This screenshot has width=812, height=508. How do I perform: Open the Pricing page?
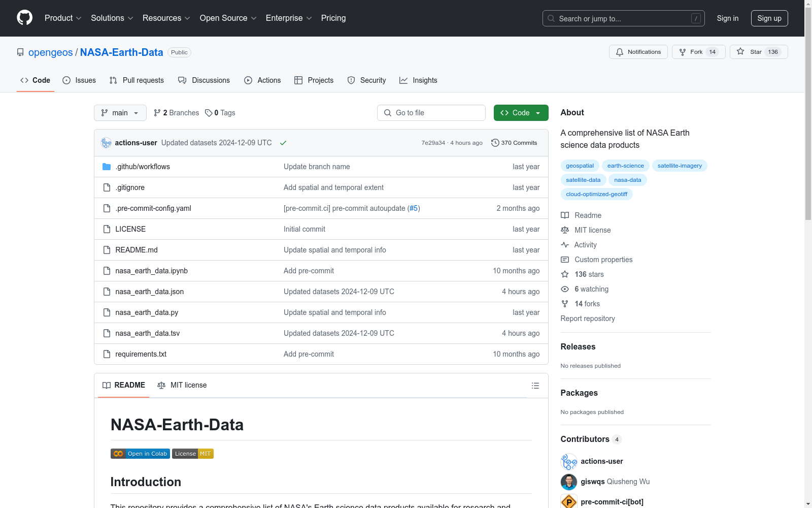click(x=333, y=18)
